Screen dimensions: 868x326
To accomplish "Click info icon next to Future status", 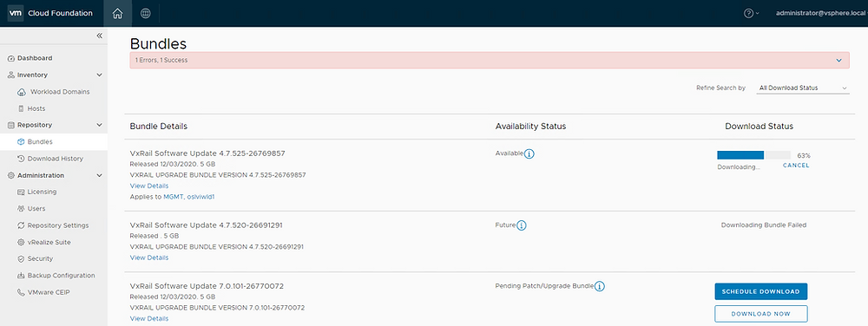I will (522, 225).
